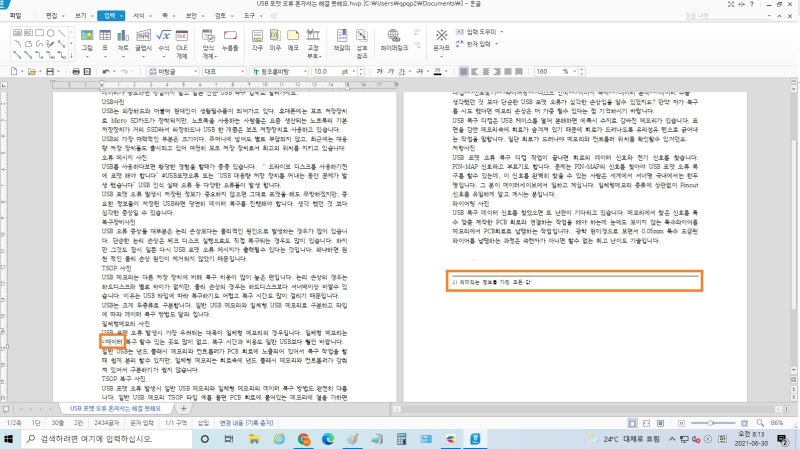Redo the last undone action
Screen dimensions: 800x449
pyautogui.click(x=124, y=71)
